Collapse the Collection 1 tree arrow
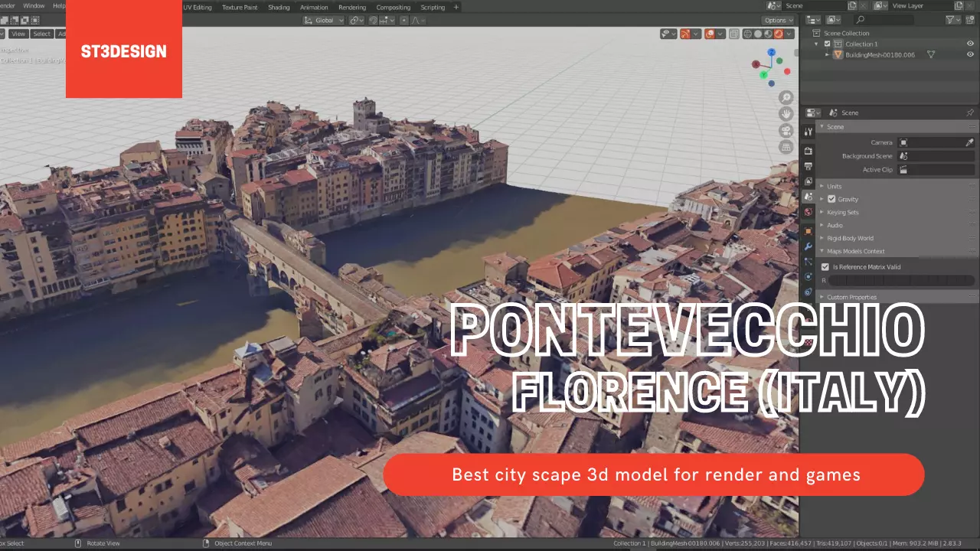Image resolution: width=980 pixels, height=551 pixels. (x=816, y=44)
